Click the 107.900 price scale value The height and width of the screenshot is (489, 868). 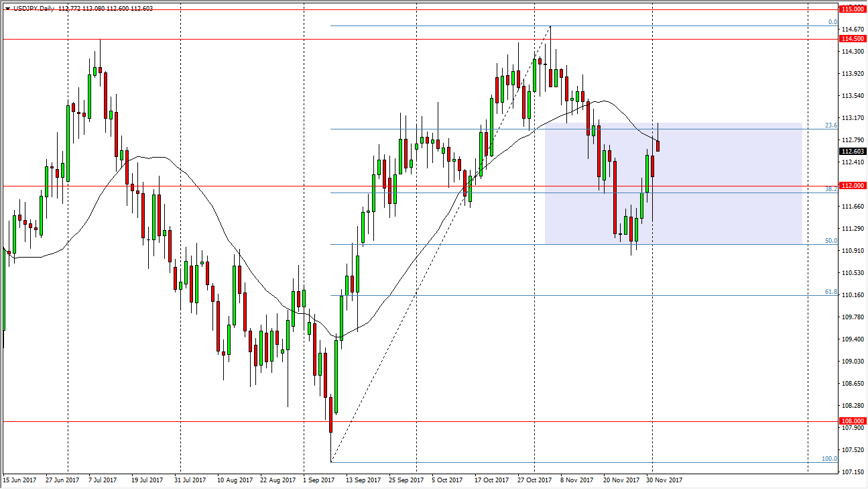(854, 428)
